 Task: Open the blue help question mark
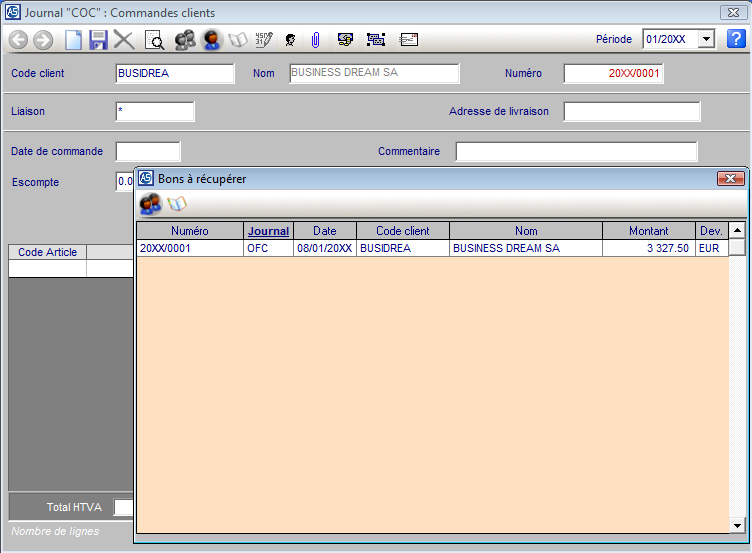point(736,39)
